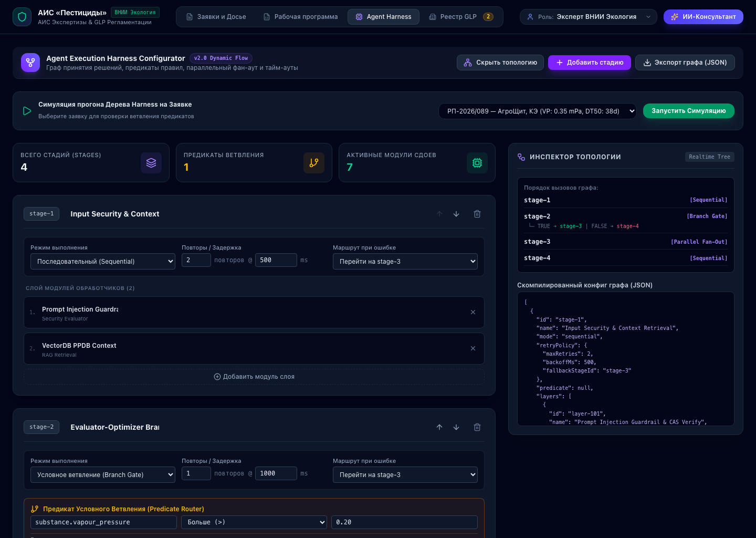
Task: Click the purple harness configurator icon
Action: (30, 63)
